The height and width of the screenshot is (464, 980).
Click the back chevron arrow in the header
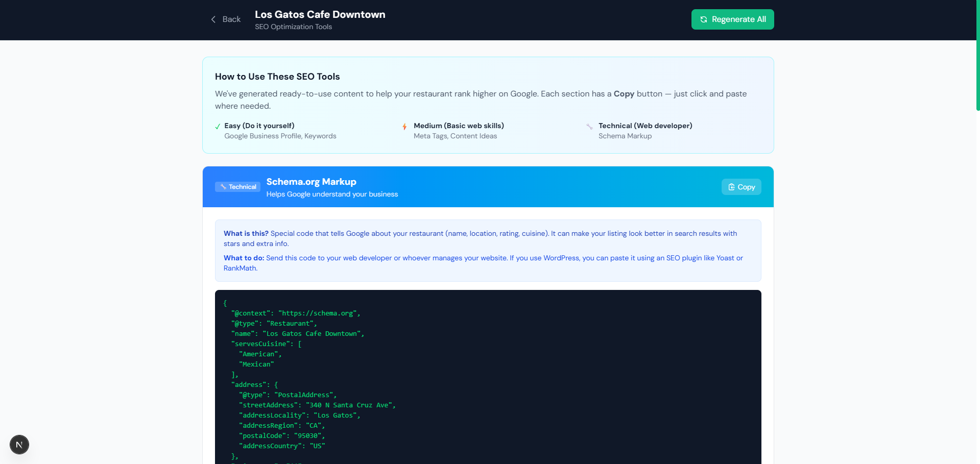(x=213, y=19)
